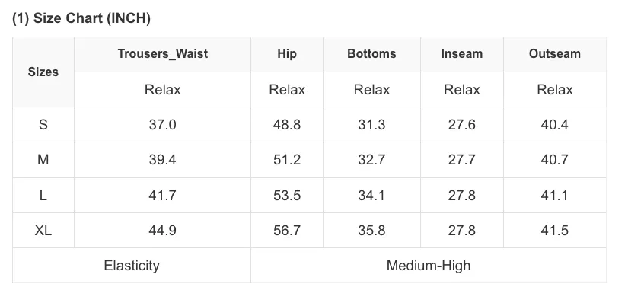The width and height of the screenshot is (644, 303).
Task: Click waist value 37.0 for size S
Action: pyautogui.click(x=163, y=124)
